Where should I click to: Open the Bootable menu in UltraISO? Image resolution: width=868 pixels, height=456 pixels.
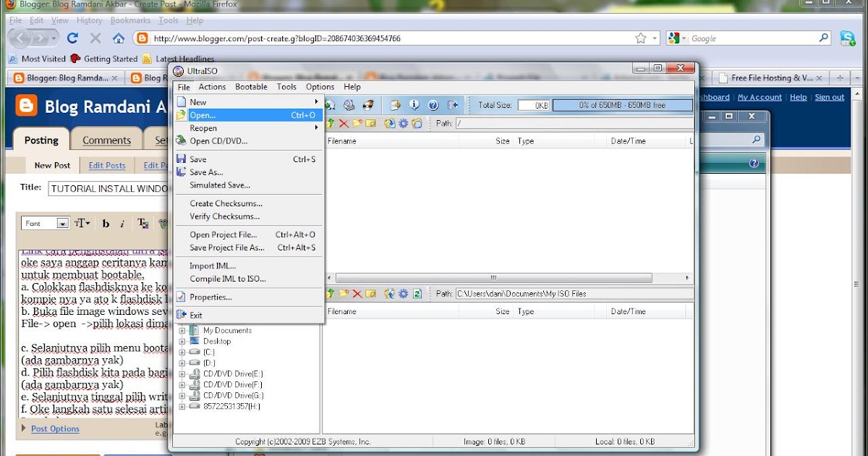[251, 87]
